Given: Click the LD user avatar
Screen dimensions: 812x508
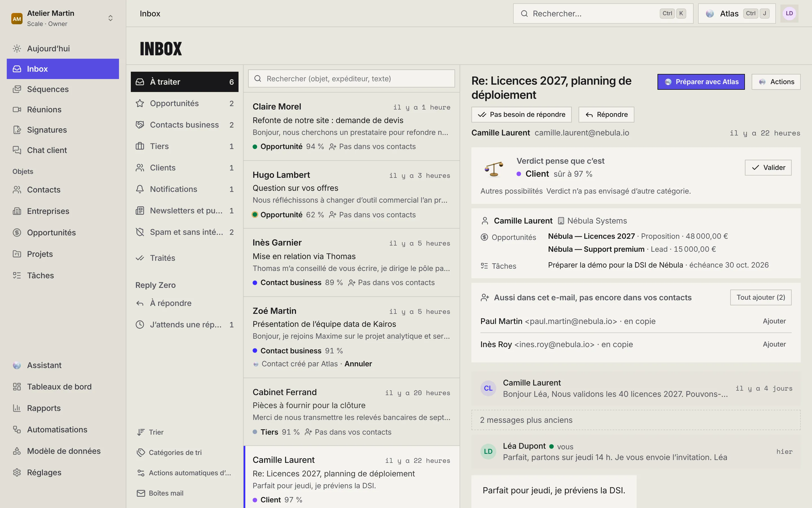Looking at the screenshot, I should 789,14.
